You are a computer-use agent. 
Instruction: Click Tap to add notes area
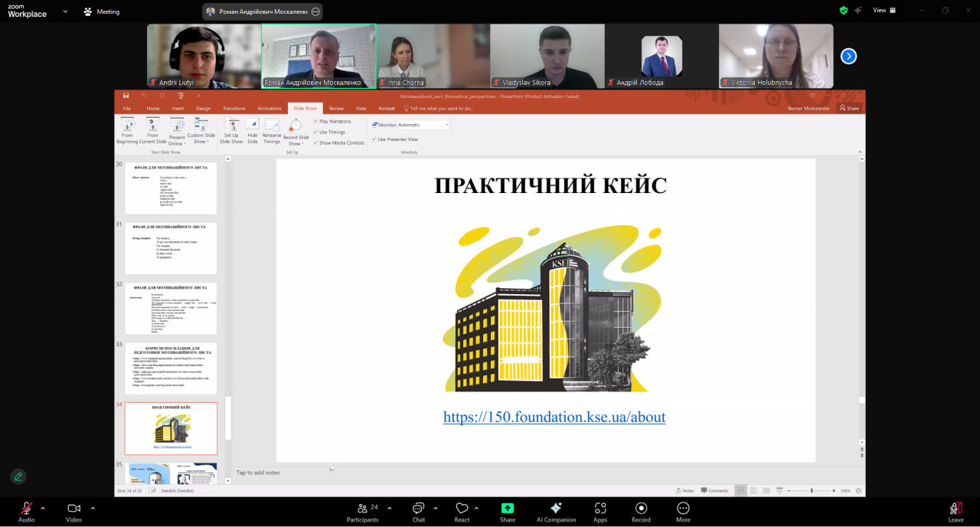pos(257,473)
